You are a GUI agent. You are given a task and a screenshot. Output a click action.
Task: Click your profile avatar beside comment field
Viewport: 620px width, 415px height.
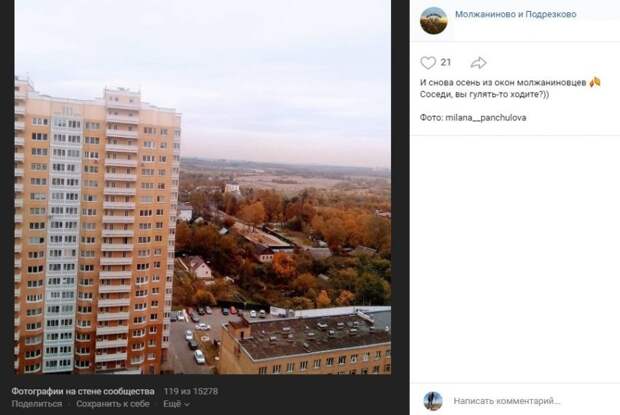433,401
